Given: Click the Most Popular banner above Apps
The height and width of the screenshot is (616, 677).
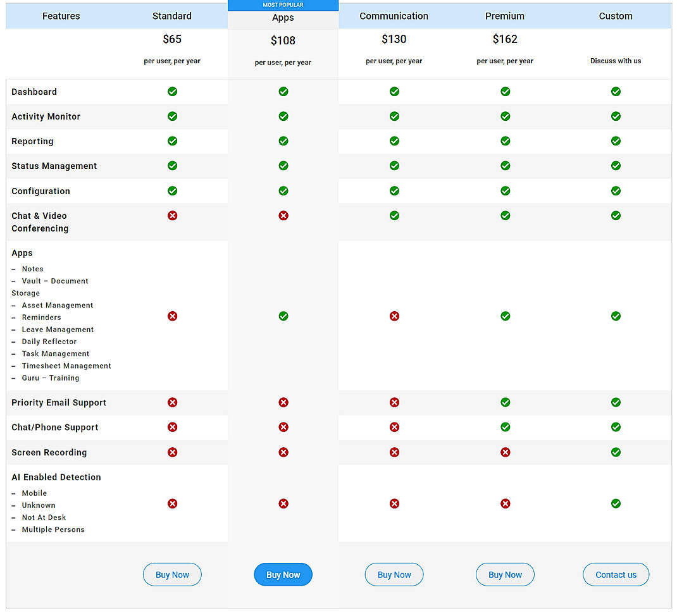Looking at the screenshot, I should pos(283,5).
